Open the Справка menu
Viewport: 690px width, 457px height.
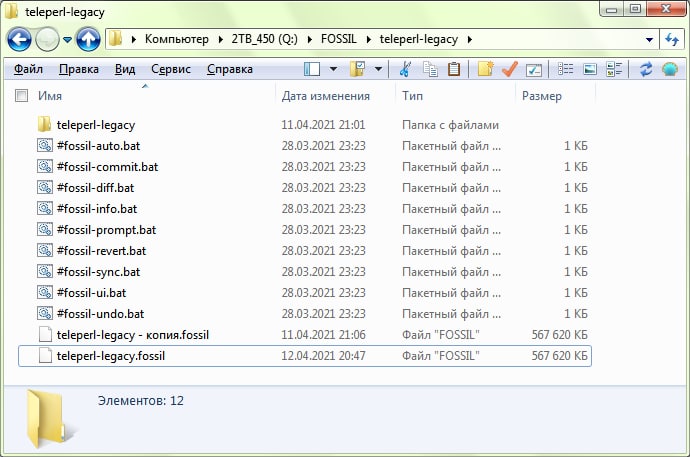click(230, 69)
